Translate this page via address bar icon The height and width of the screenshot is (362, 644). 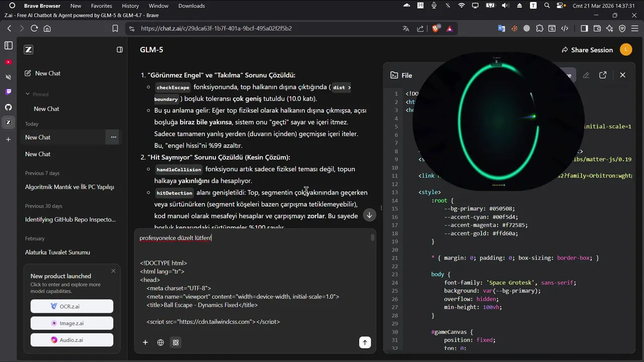pyautogui.click(x=406, y=29)
